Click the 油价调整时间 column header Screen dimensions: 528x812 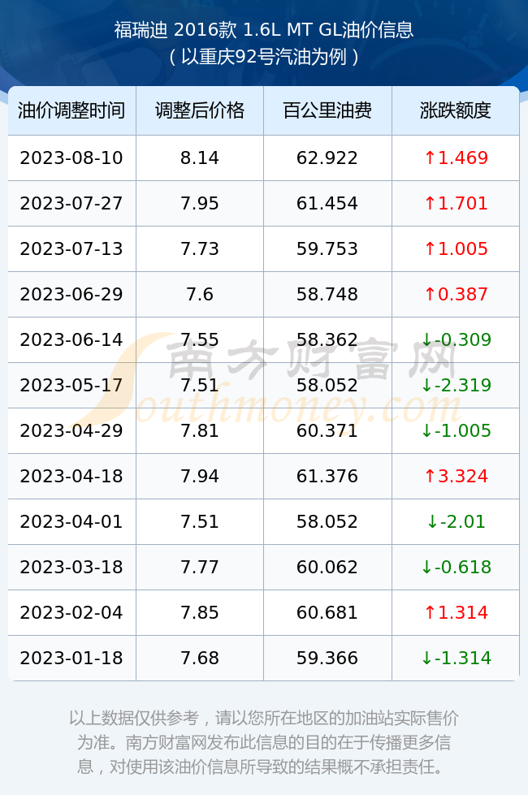point(71,110)
